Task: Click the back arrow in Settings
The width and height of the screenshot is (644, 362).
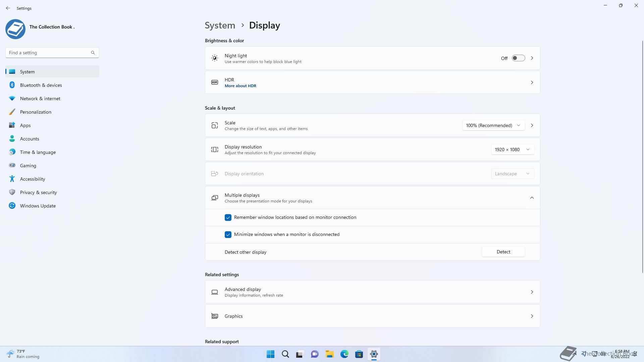Action: 8,8
